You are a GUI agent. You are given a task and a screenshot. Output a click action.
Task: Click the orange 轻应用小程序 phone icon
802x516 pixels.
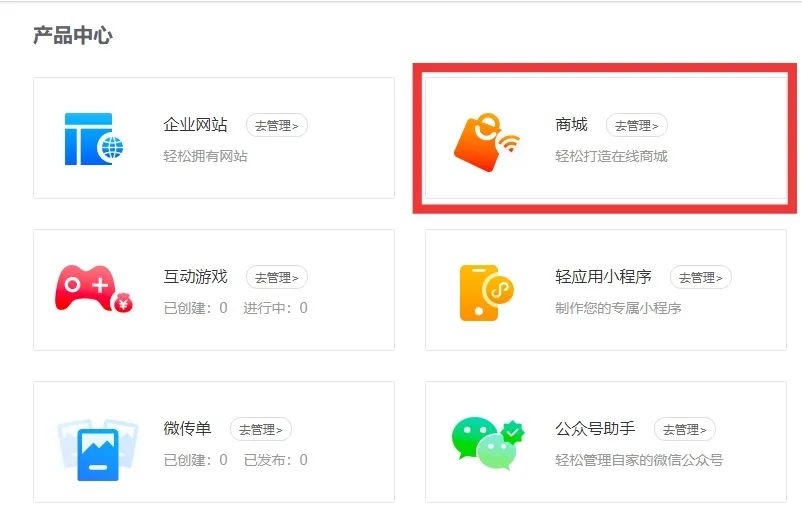point(484,292)
